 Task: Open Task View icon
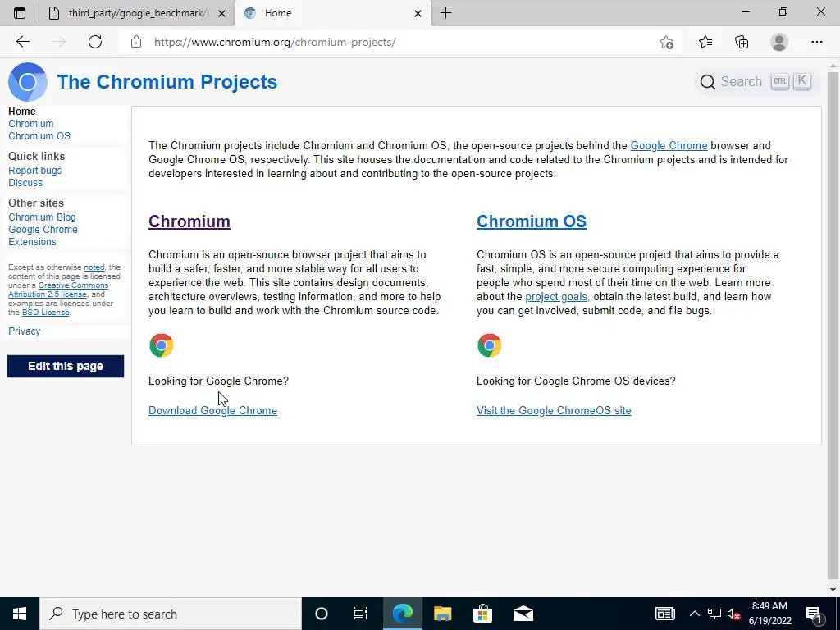(361, 614)
